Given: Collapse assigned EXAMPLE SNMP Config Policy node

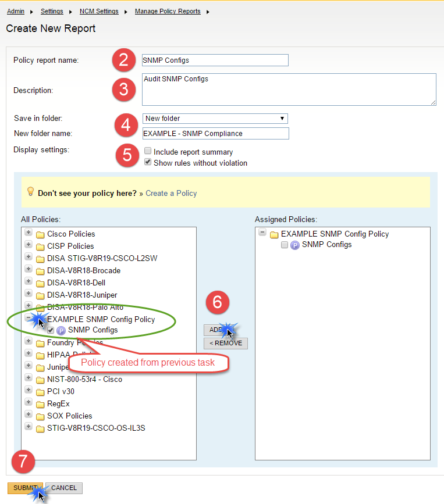Looking at the screenshot, I should point(262,232).
